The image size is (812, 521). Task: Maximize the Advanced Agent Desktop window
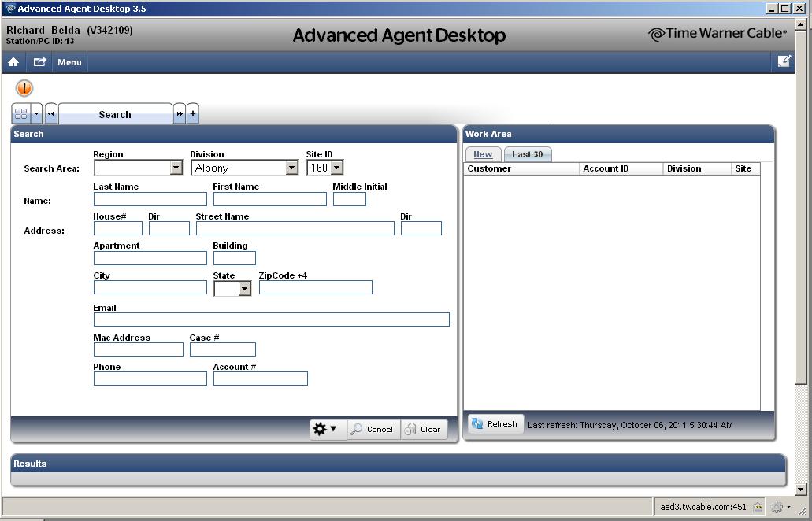pyautogui.click(x=785, y=9)
